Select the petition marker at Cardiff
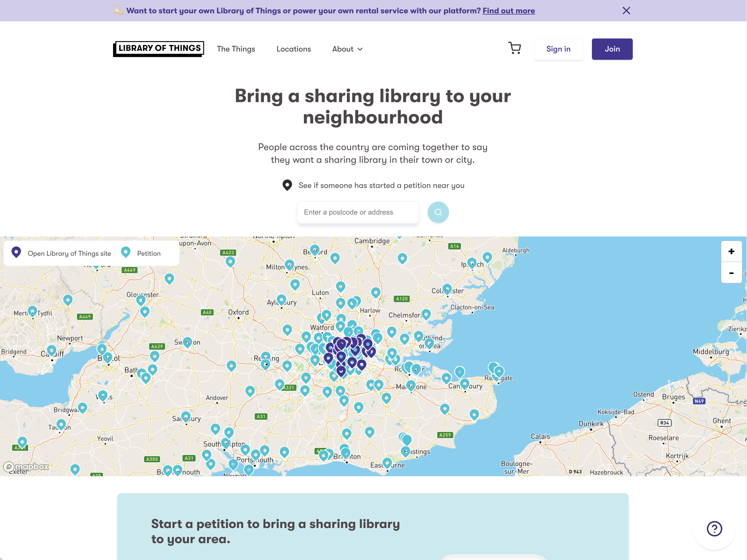 coord(52,350)
